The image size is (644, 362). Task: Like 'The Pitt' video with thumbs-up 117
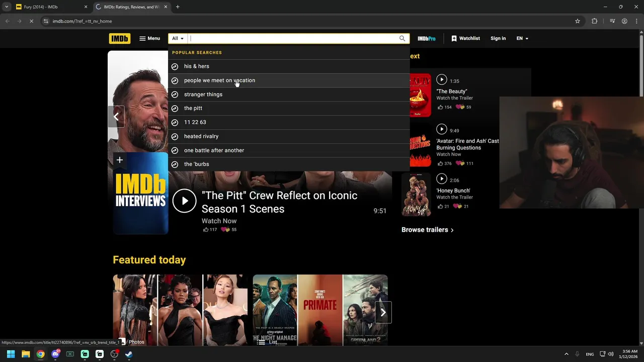pos(210,230)
